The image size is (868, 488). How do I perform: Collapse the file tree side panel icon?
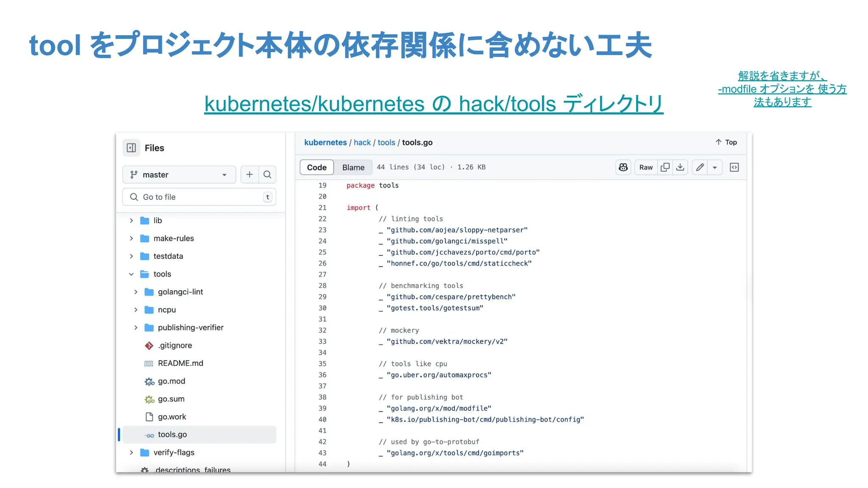pyautogui.click(x=131, y=148)
